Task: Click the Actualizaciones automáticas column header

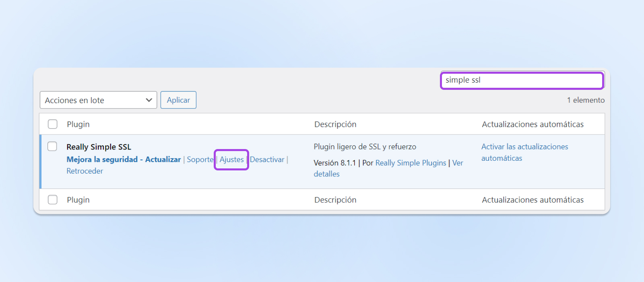Action: [x=533, y=124]
